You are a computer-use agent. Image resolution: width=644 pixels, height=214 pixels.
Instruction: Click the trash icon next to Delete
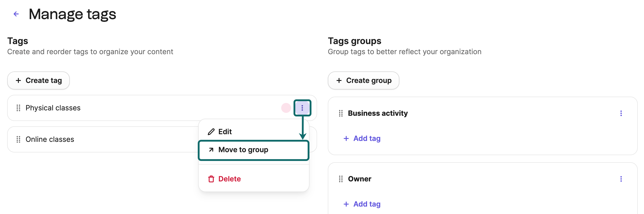[x=211, y=179]
